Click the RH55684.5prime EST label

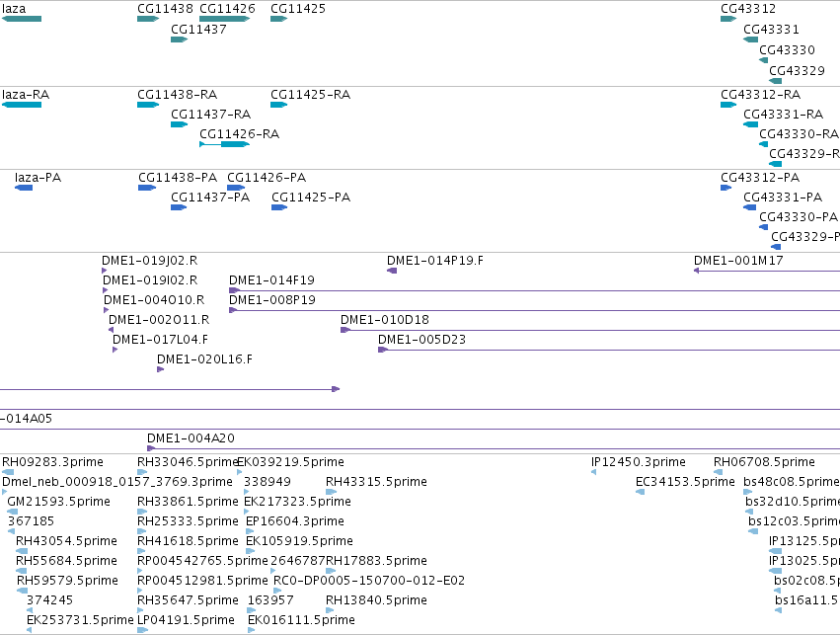coord(66,561)
